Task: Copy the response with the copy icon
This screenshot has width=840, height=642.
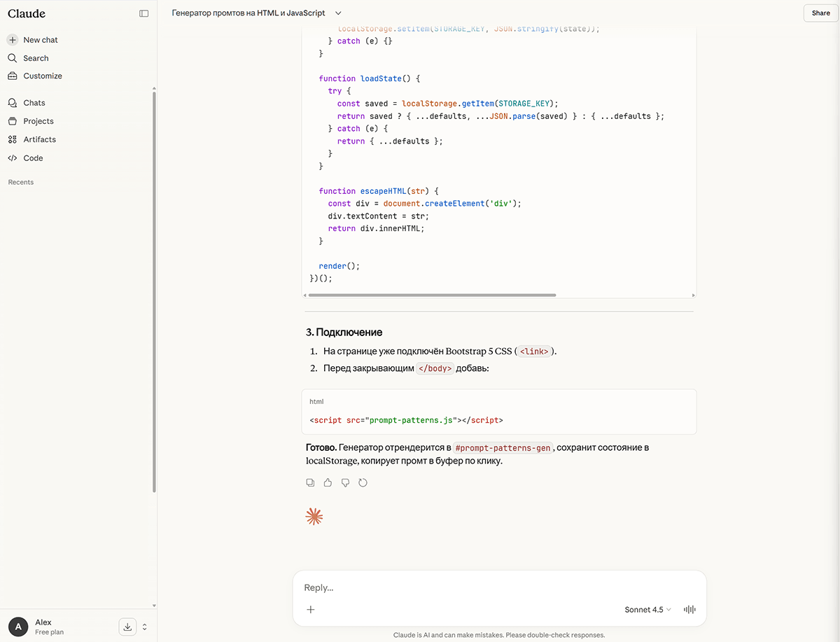Action: 310,482
